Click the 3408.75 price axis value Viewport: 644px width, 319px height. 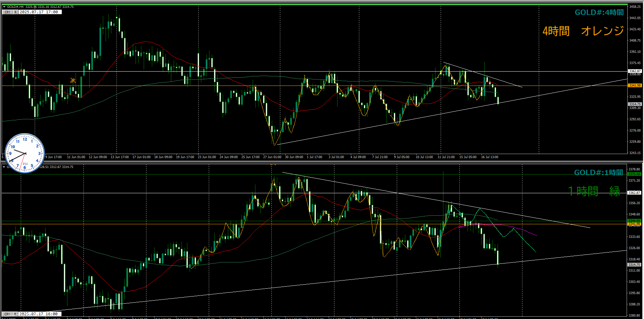(635, 41)
